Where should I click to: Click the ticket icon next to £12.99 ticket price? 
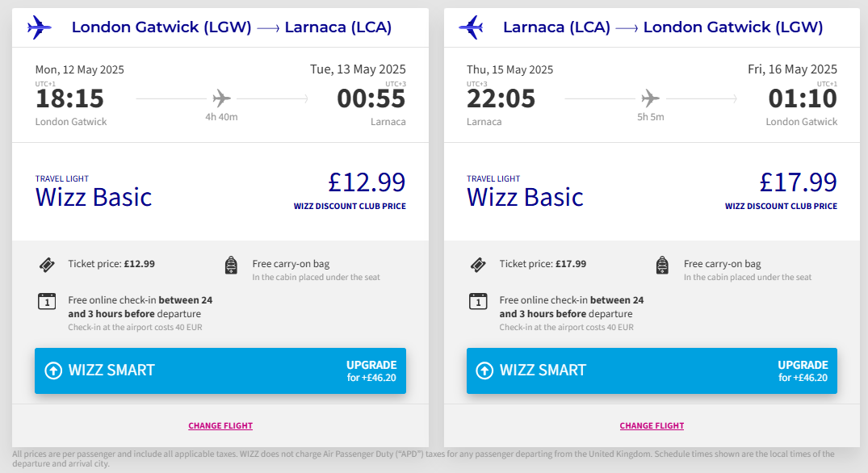(x=47, y=264)
